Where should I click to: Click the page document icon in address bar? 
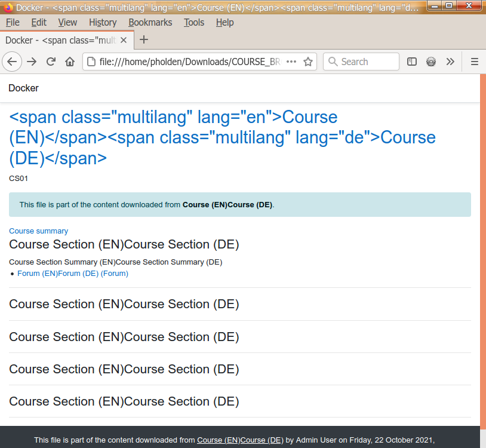click(91, 62)
